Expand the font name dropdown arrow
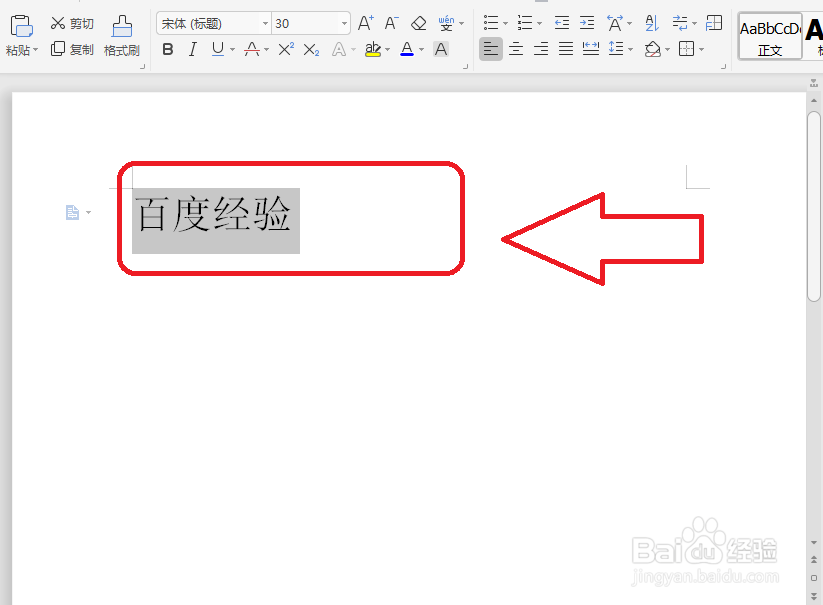Image resolution: width=823 pixels, height=605 pixels. point(266,24)
